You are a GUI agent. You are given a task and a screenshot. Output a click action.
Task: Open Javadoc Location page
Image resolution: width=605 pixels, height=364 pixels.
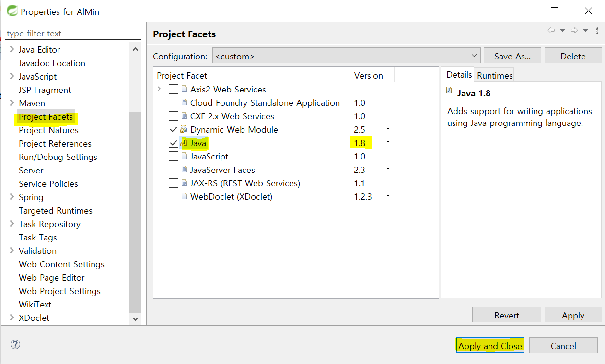52,63
